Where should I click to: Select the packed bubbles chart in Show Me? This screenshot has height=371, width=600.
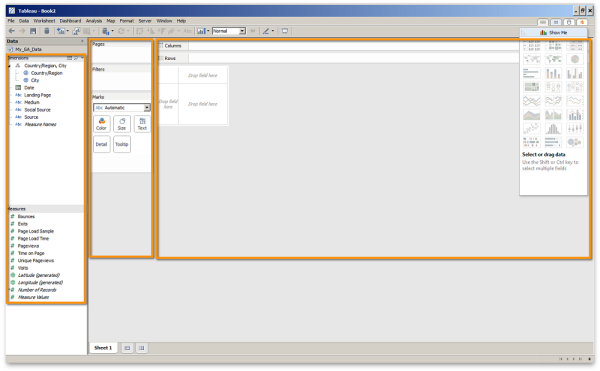click(x=575, y=142)
